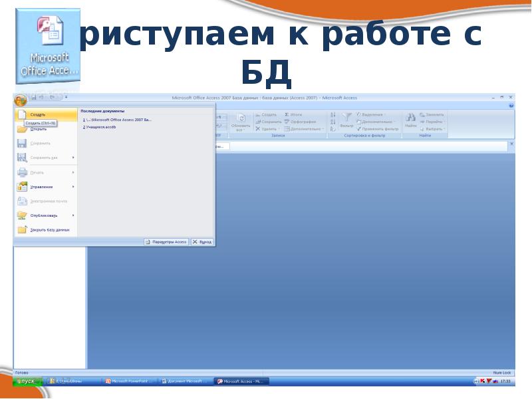Switch to Документ Microsoft Word taskbar item

click(185, 381)
